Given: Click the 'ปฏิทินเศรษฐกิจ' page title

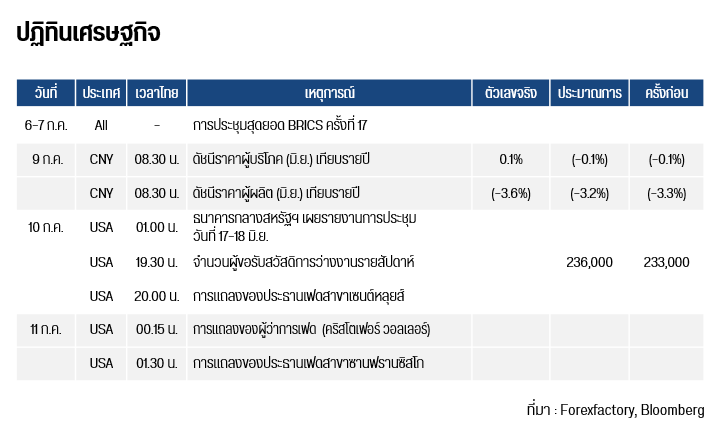Looking at the screenshot, I should (x=88, y=34).
